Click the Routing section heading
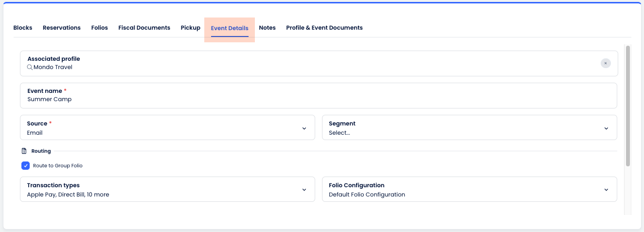Image resolution: width=644 pixels, height=232 pixels. click(x=41, y=151)
